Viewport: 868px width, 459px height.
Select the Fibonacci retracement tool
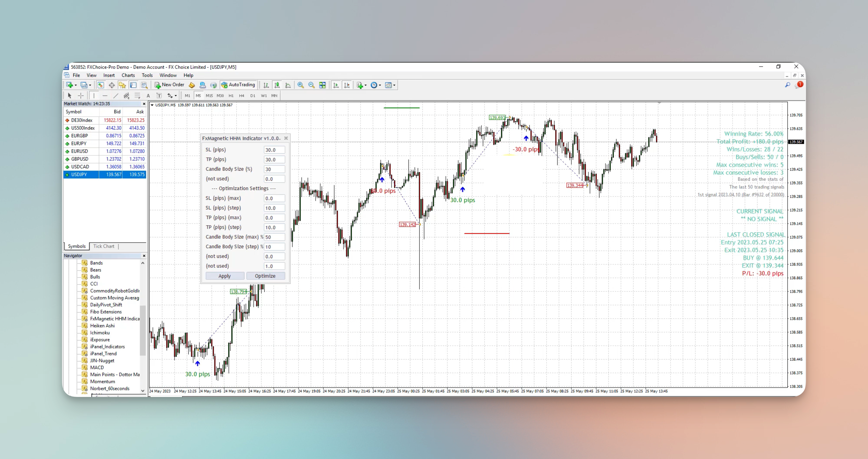pos(137,96)
